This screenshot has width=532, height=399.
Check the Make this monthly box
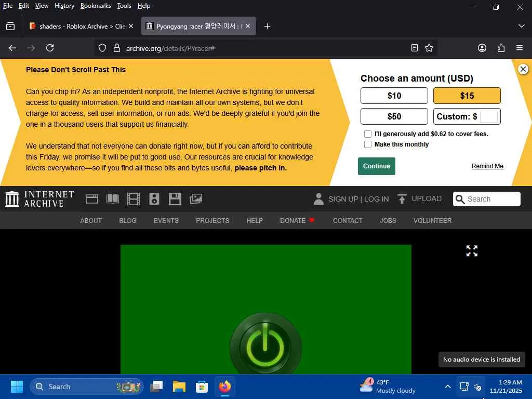[x=367, y=144]
